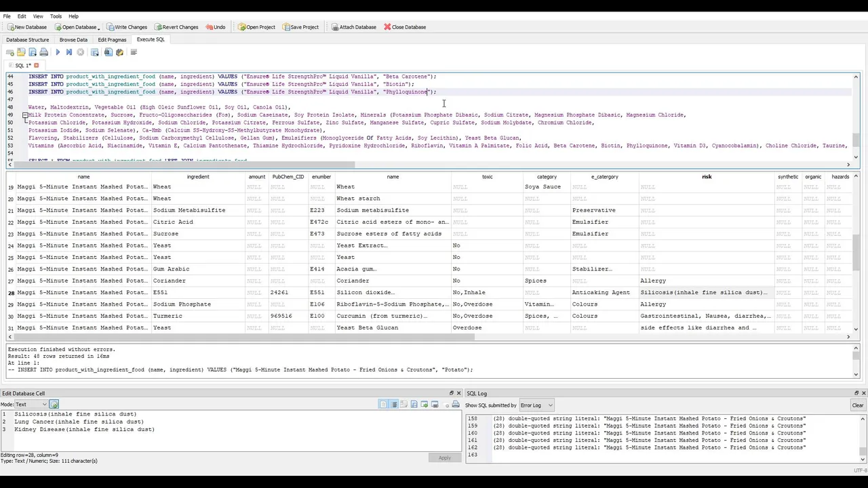
Task: Click Save Project in the toolbar
Action: click(300, 27)
